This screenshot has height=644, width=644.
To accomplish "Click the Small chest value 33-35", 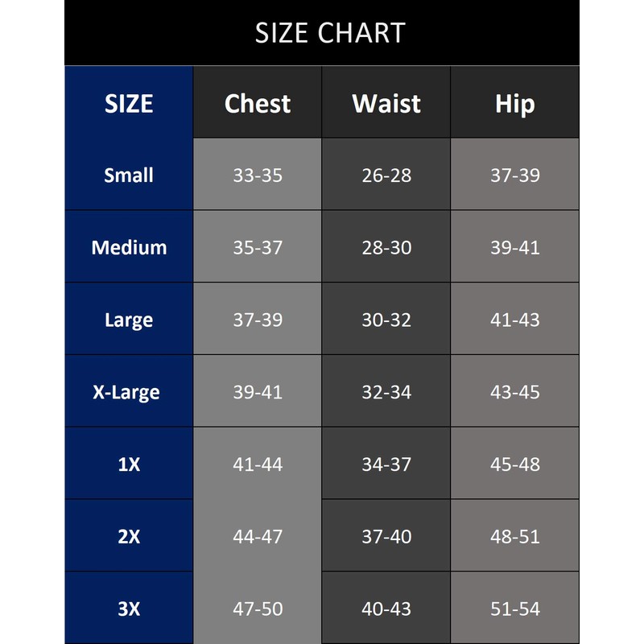I will tap(258, 175).
